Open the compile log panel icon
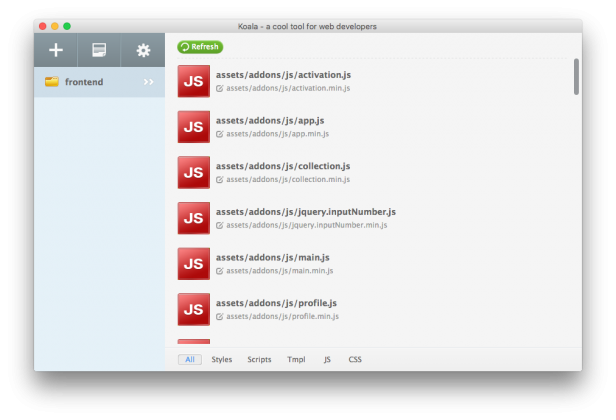This screenshot has height=420, width=616. (99, 50)
